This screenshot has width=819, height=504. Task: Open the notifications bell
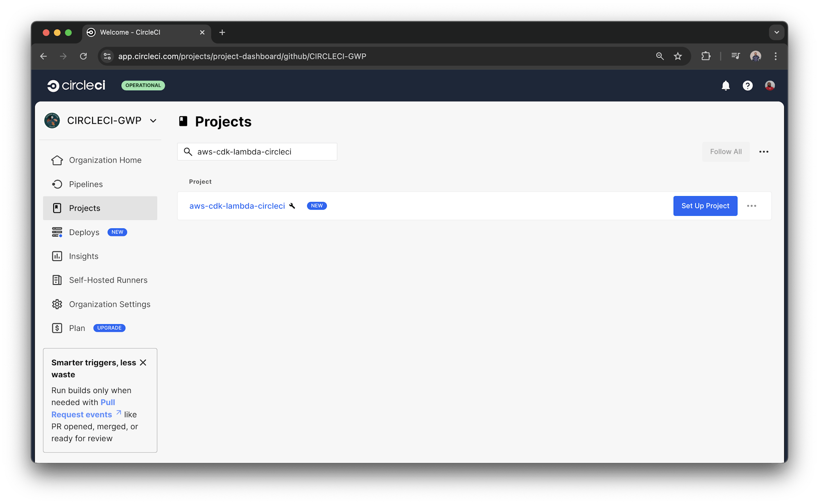725,85
